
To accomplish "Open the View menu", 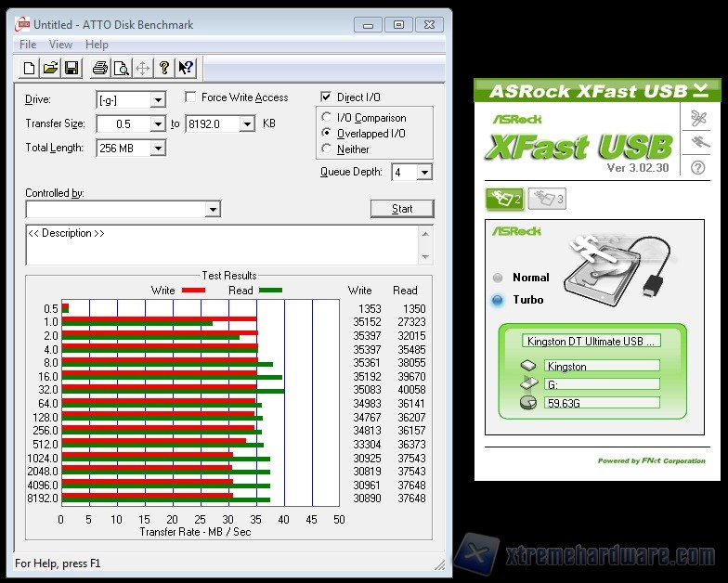I will click(60, 45).
